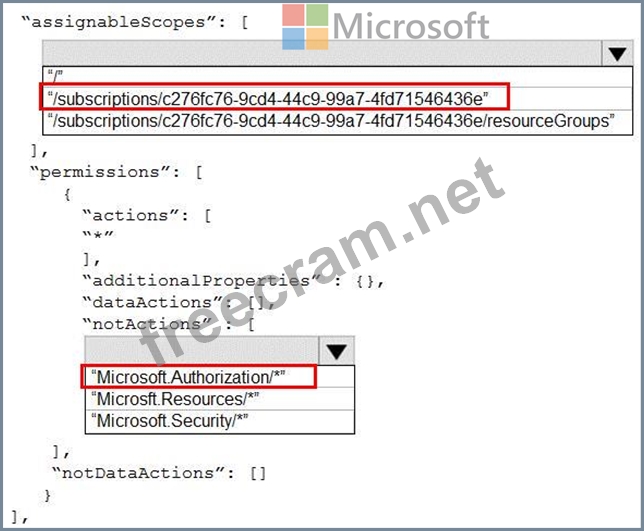Select the Microsft.Resources/* option
The width and height of the screenshot is (644, 531).
[220, 399]
